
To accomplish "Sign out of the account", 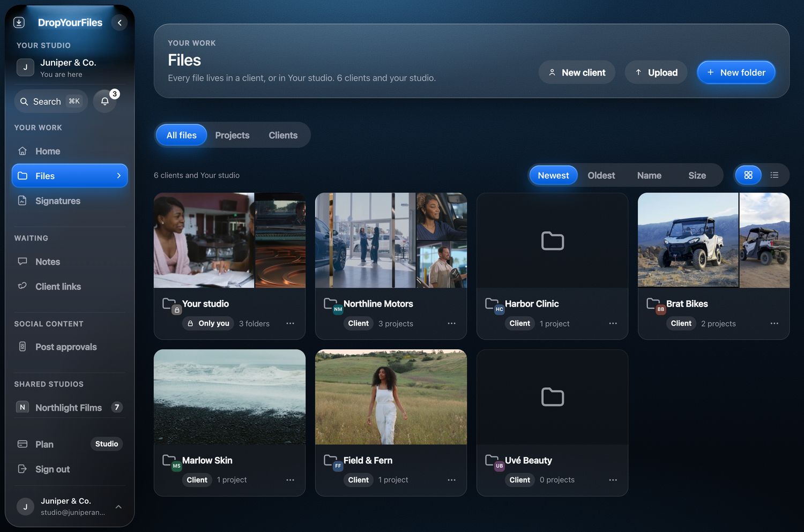I will (70, 469).
